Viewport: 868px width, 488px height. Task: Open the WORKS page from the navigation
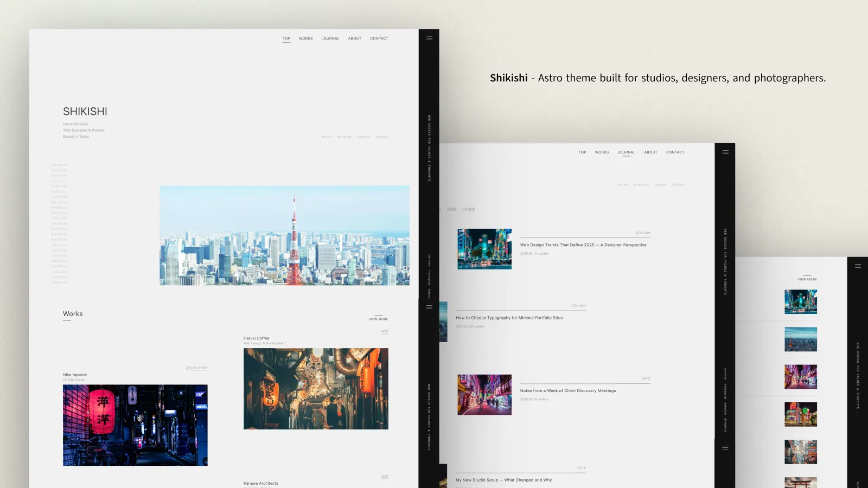305,38
